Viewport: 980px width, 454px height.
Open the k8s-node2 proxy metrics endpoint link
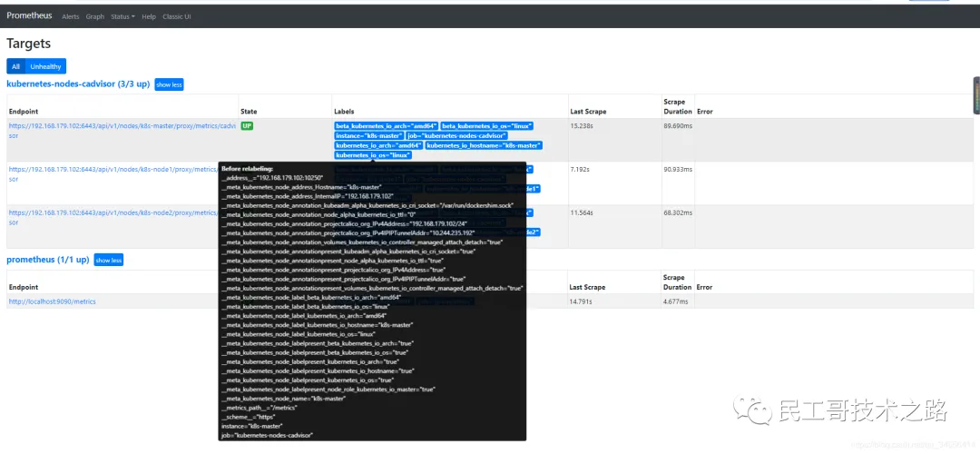point(113,217)
